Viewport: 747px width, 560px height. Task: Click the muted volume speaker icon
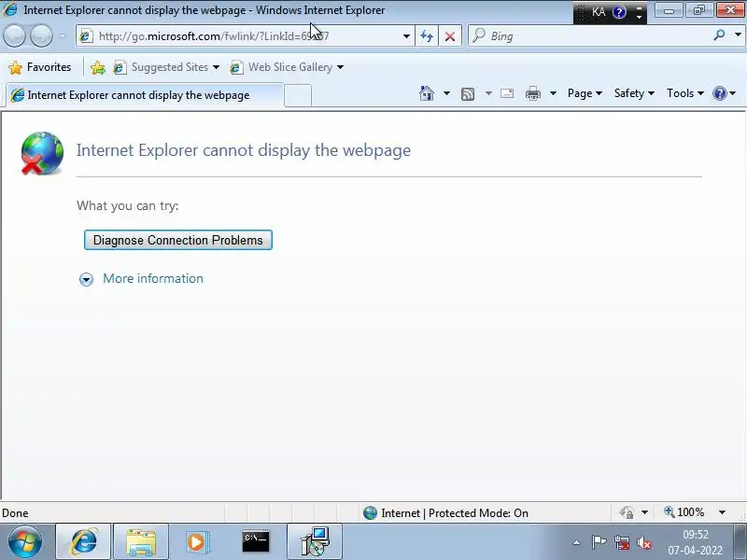pyautogui.click(x=644, y=542)
